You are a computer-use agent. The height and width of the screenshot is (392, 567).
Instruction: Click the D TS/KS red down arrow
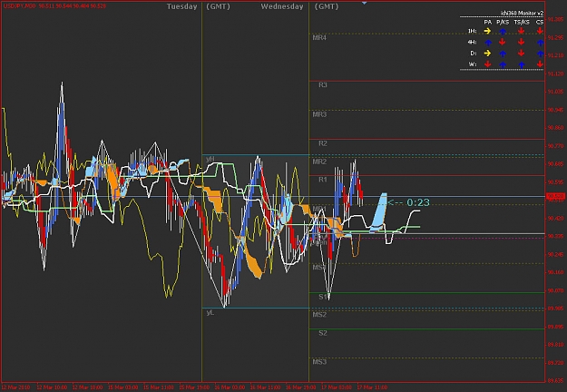(521, 54)
